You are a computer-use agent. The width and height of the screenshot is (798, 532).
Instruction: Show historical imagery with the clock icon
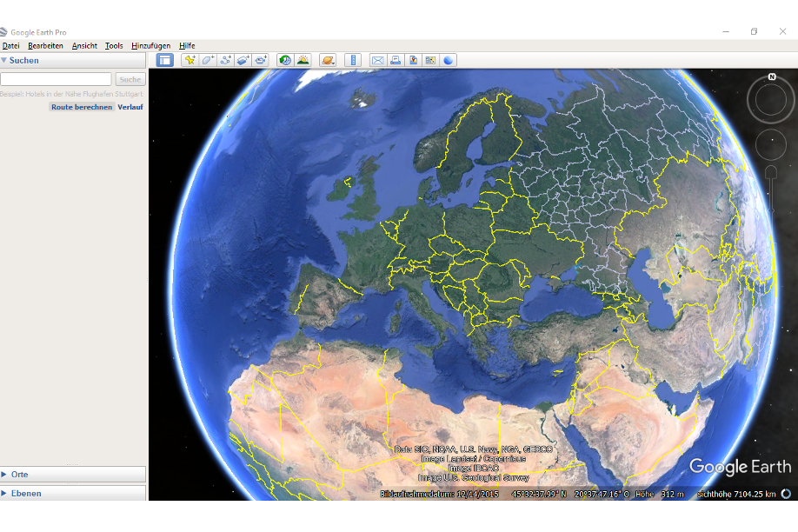tap(285, 60)
